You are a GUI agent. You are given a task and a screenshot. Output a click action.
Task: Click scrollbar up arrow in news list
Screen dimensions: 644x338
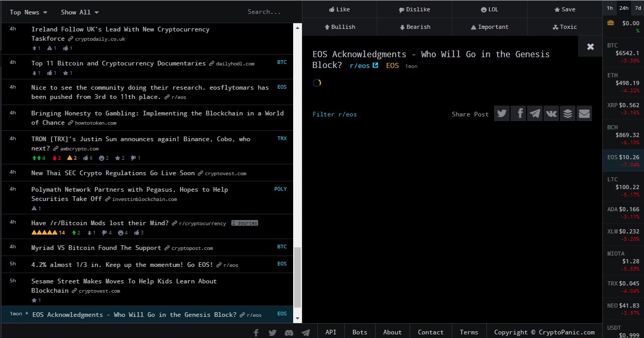point(297,27)
